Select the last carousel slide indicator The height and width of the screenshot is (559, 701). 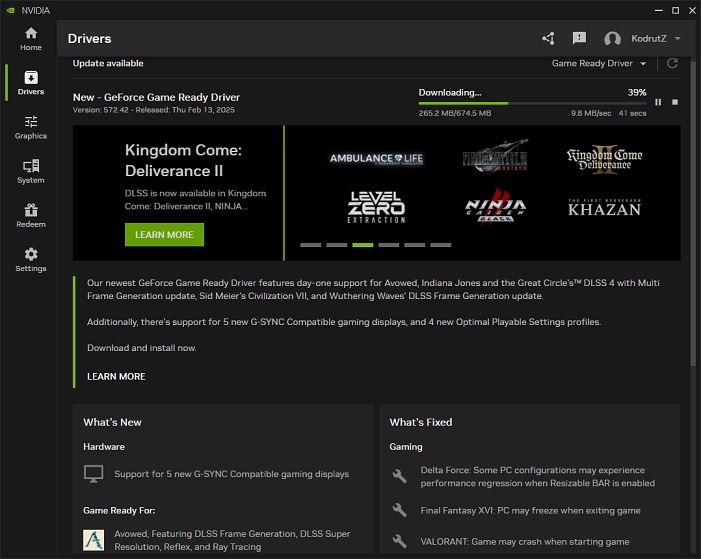pyautogui.click(x=440, y=244)
